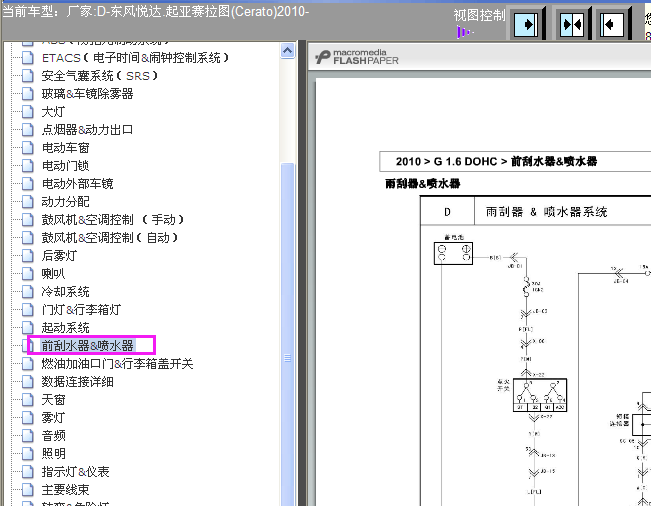
Task: Click the document icon beside 动力分配
Action: [x=27, y=202]
